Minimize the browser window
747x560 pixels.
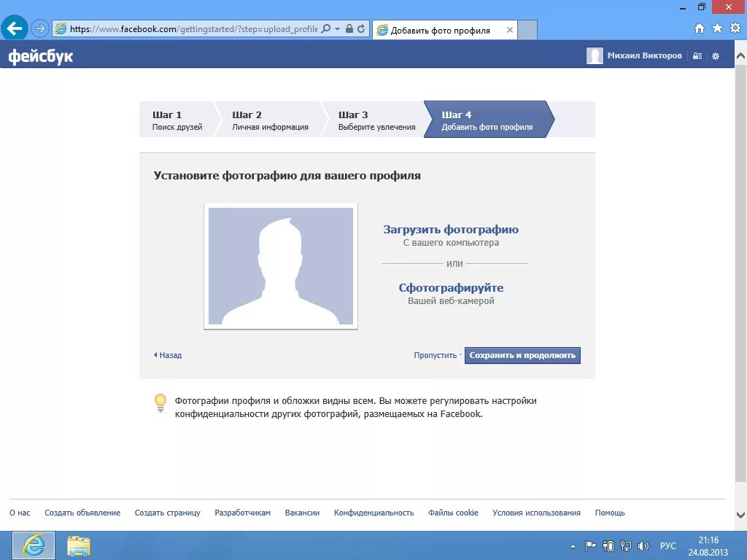tap(683, 8)
